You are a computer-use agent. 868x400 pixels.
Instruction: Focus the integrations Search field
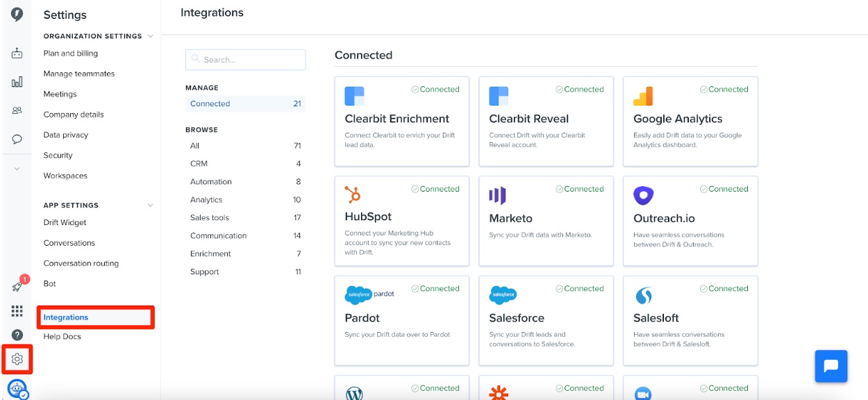245,60
